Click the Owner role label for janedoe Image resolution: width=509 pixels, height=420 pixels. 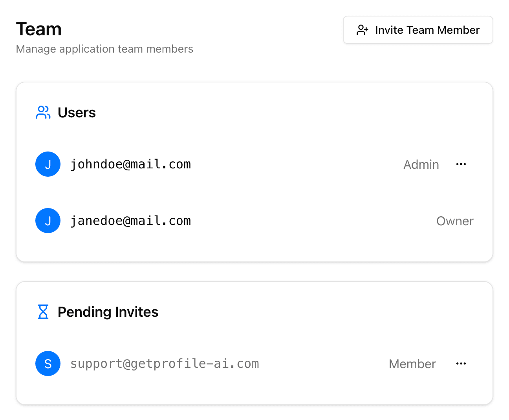(455, 221)
